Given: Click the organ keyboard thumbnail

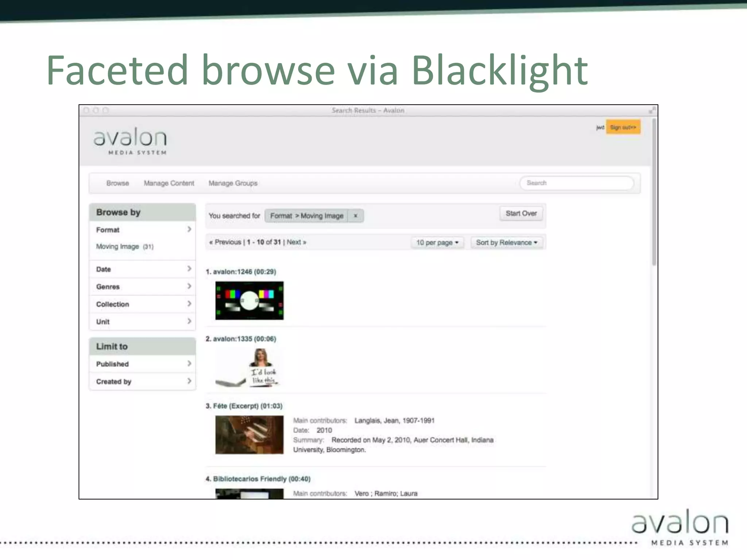Looking at the screenshot, I should pyautogui.click(x=249, y=435).
